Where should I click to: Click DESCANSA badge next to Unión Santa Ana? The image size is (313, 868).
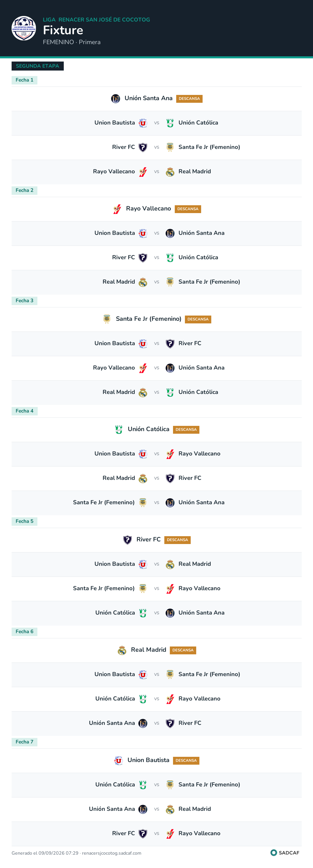(189, 99)
